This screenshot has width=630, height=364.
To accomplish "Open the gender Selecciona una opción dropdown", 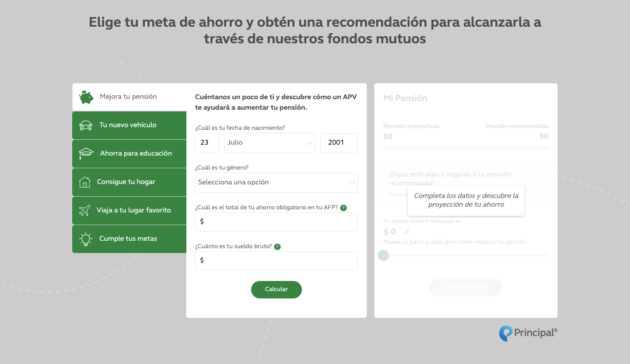I will click(x=276, y=182).
